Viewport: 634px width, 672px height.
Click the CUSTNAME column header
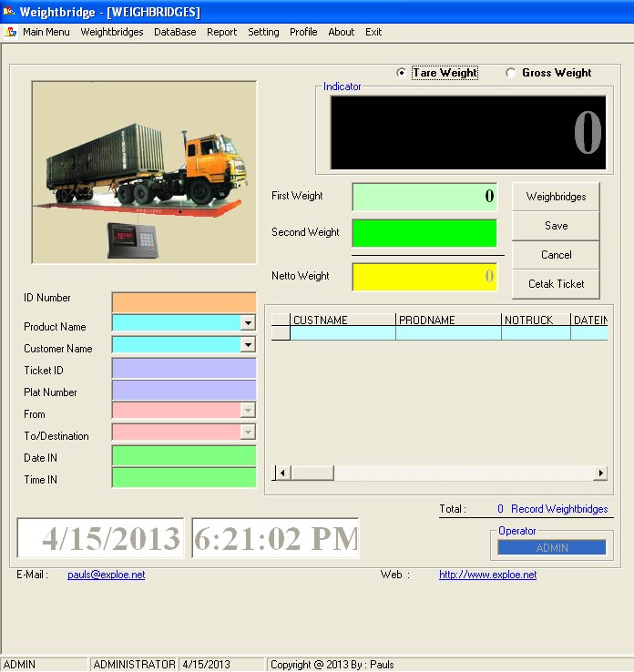coord(343,321)
